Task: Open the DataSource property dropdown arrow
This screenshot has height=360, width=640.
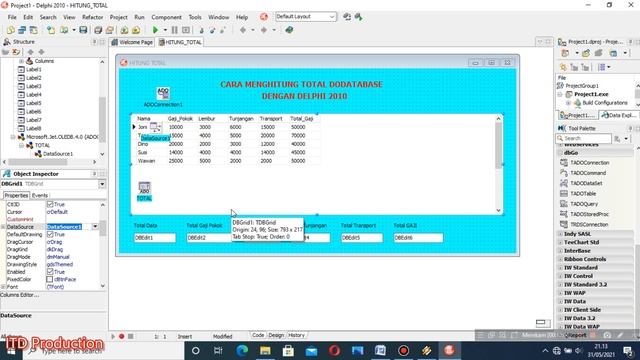Action: point(95,227)
